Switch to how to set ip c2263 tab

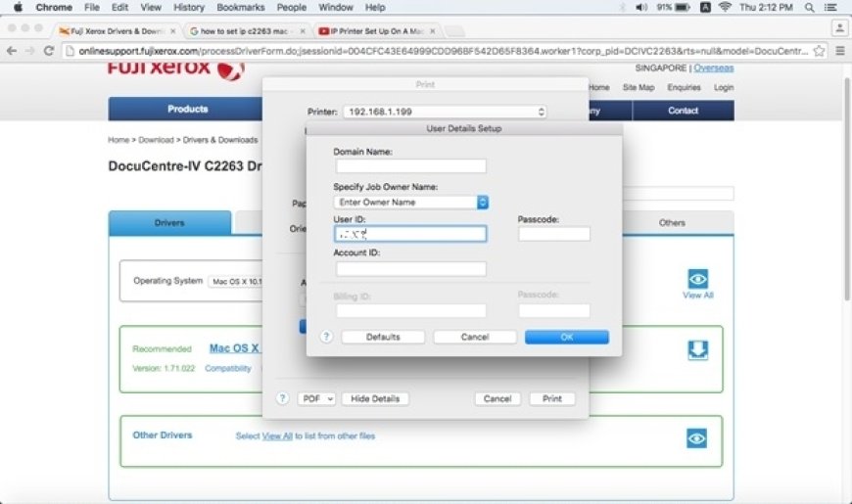(245, 31)
